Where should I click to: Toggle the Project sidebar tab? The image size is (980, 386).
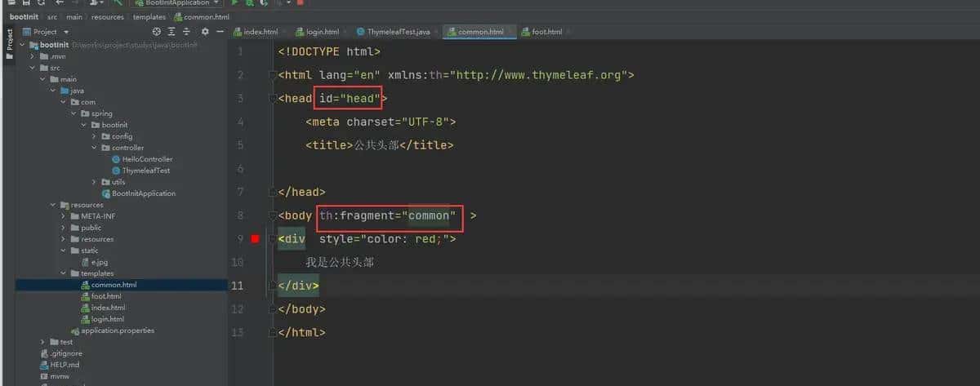pos(9,44)
